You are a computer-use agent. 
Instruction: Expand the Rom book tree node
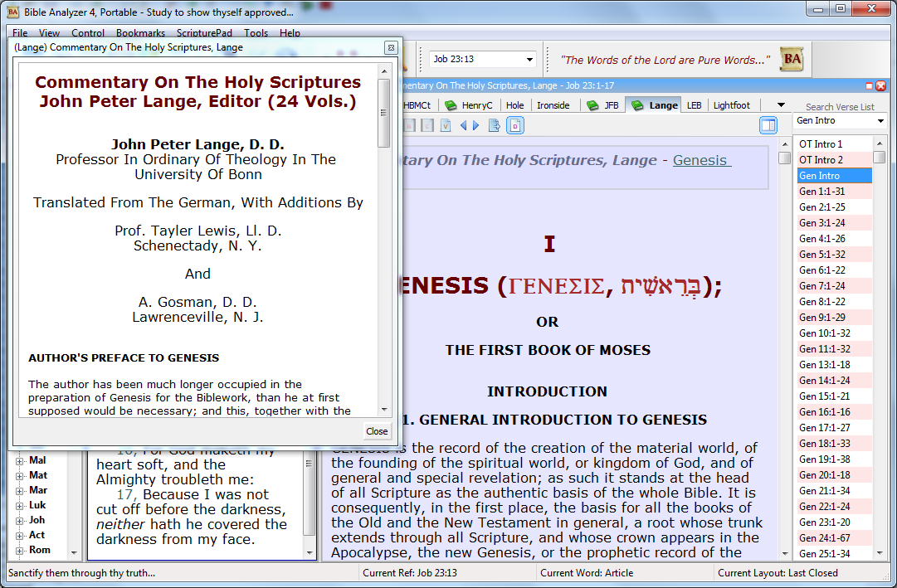pos(20,550)
